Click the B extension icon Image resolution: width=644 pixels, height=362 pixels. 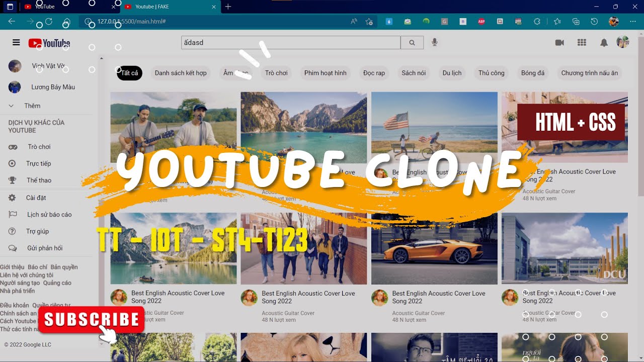tap(463, 22)
